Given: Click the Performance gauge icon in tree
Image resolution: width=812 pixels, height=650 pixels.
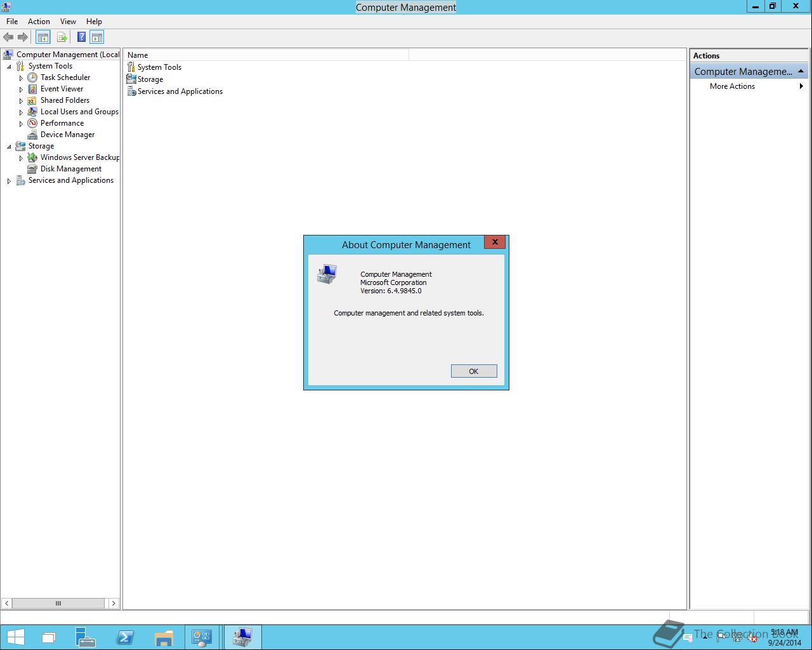Looking at the screenshot, I should coord(32,123).
